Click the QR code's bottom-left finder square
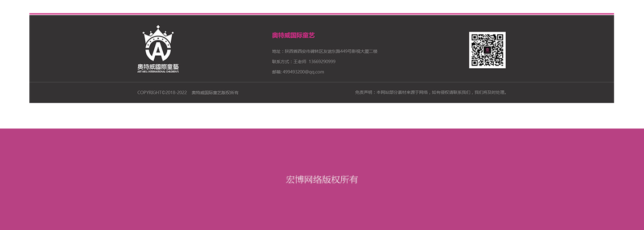 (x=475, y=62)
